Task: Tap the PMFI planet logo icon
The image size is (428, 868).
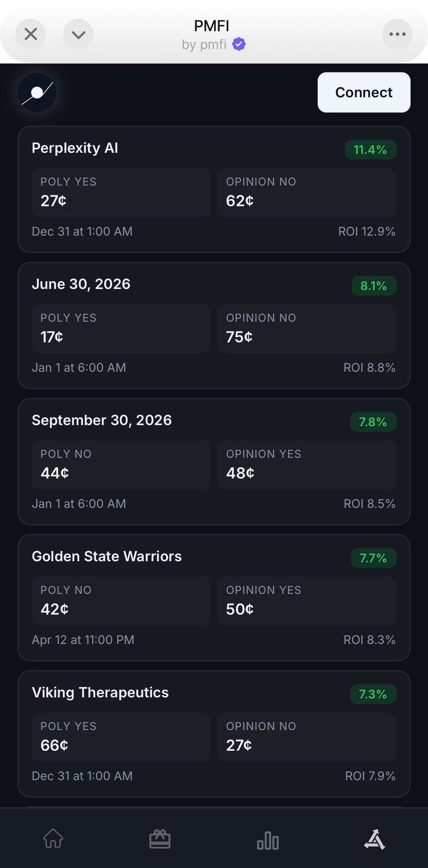Action: pos(37,92)
